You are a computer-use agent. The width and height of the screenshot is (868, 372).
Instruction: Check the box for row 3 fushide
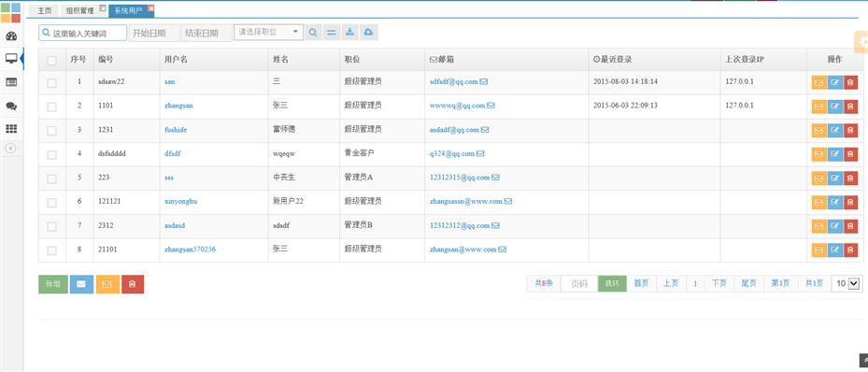pos(52,131)
